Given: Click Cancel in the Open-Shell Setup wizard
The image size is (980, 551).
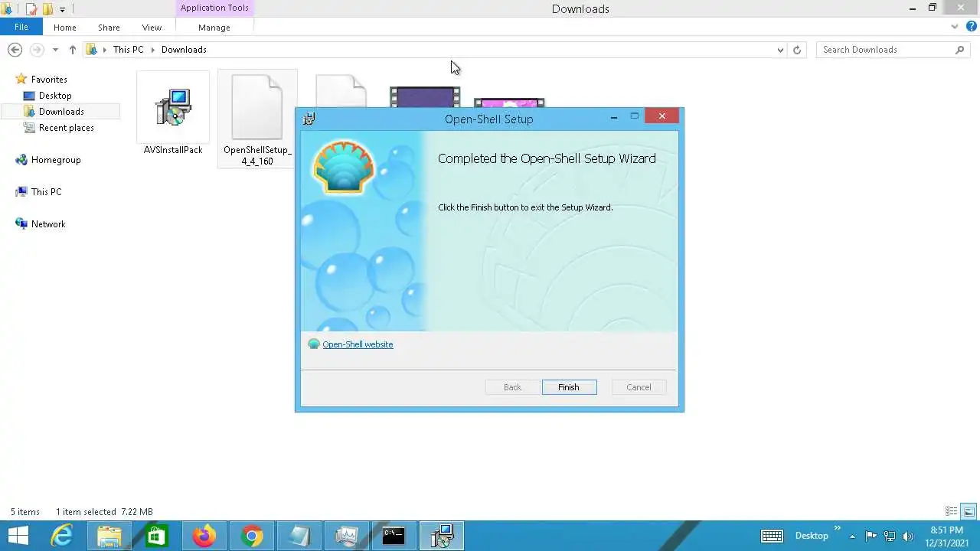Looking at the screenshot, I should (639, 387).
